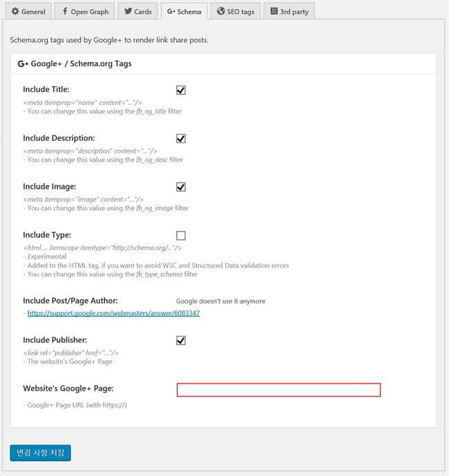Click the 'Include Title:' label
This screenshot has height=476, width=449.
46,90
